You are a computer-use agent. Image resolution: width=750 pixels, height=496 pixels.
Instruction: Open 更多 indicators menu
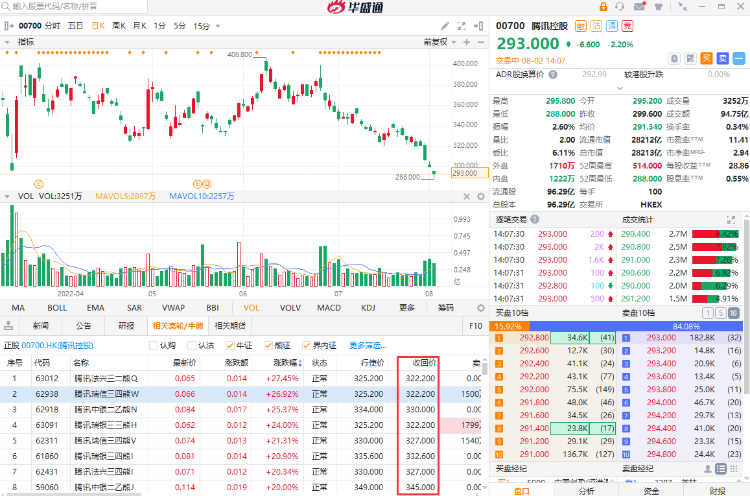click(x=407, y=308)
